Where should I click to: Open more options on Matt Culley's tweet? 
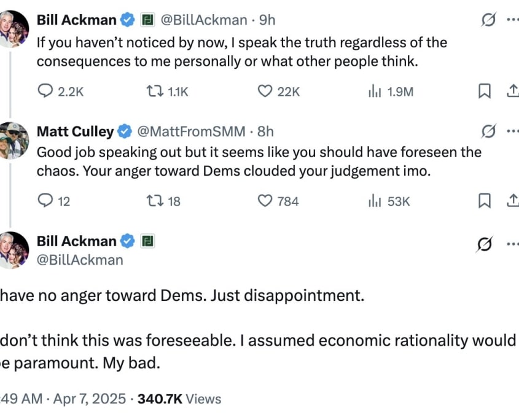(x=513, y=131)
